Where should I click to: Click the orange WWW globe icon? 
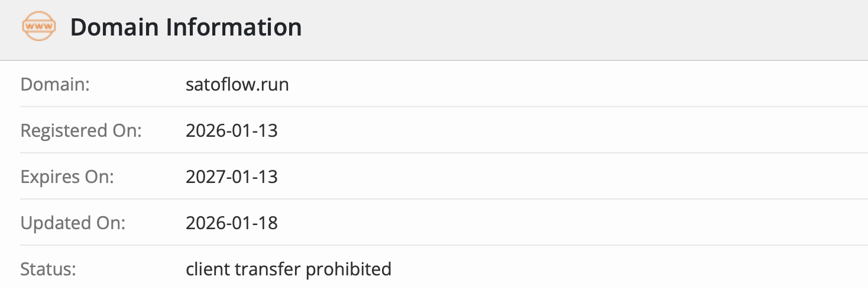(39, 27)
